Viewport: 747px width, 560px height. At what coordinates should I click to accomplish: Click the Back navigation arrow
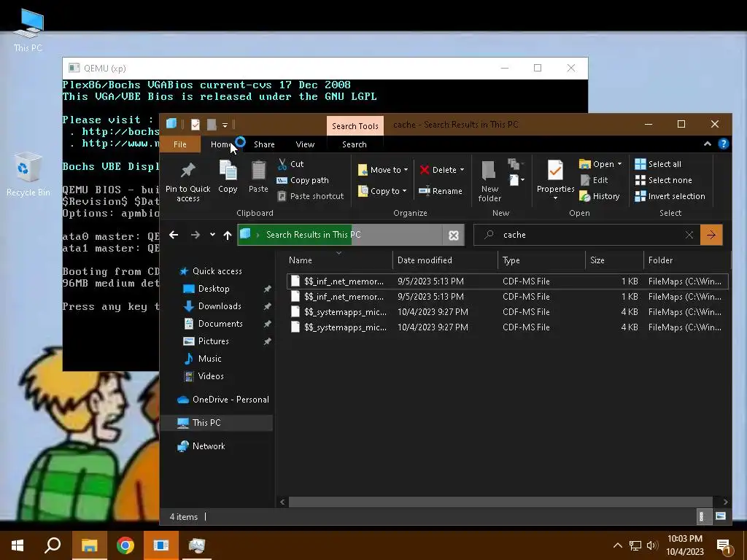[x=174, y=235]
